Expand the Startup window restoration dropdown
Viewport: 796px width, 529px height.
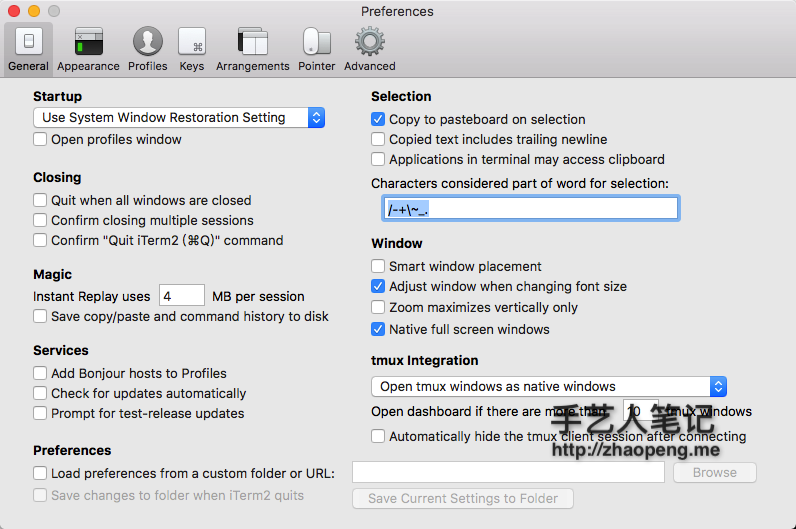[179, 118]
